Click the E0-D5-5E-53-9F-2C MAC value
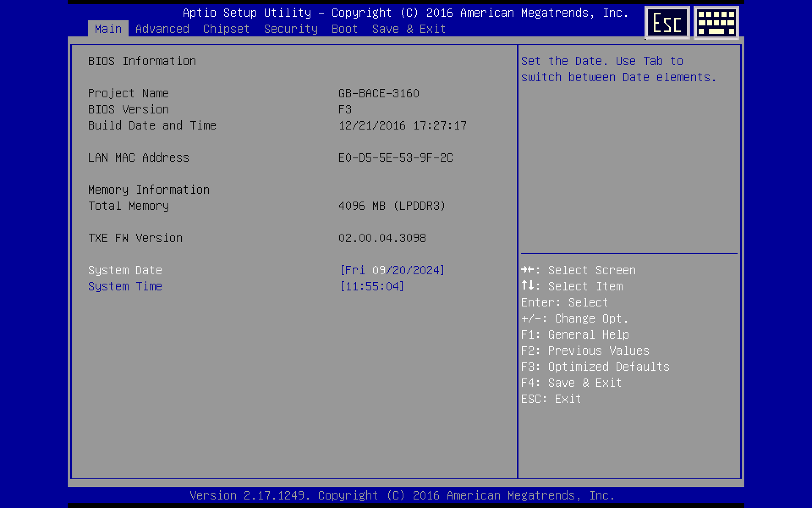The image size is (812, 508). tap(396, 157)
